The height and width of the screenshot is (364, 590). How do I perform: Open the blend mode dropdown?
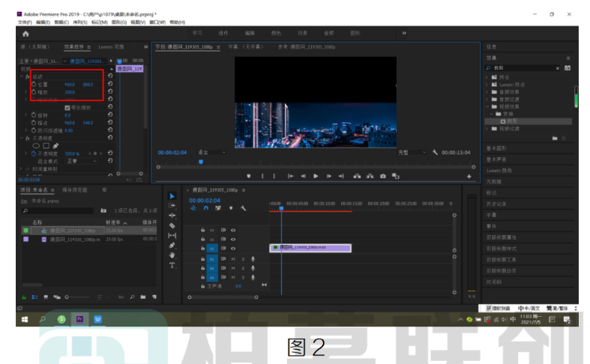[x=82, y=161]
